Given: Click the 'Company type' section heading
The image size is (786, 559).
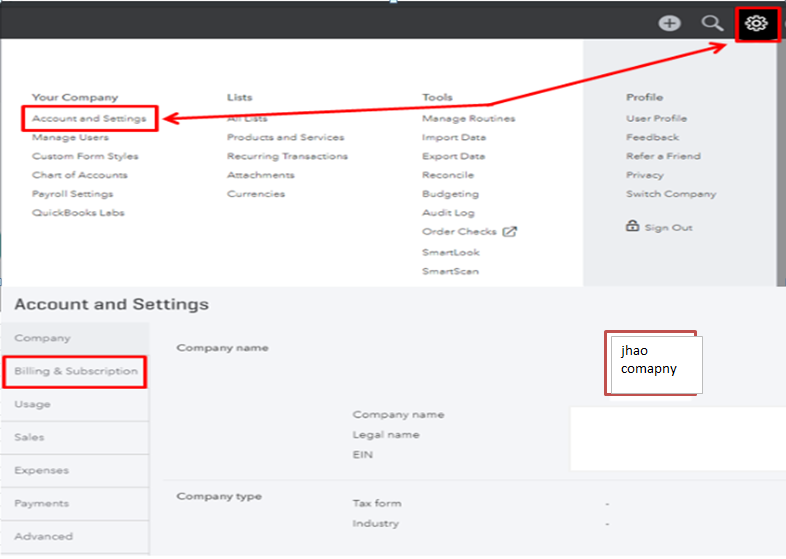Looking at the screenshot, I should 219,496.
